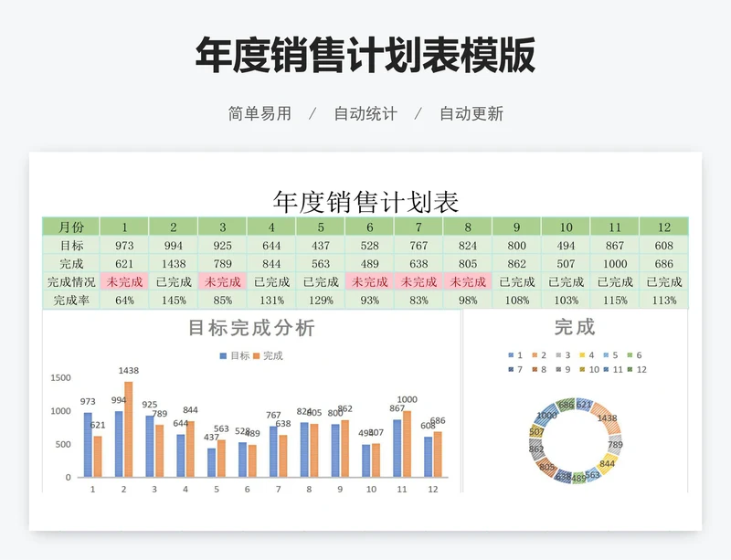The width and height of the screenshot is (731, 560).
Task: Click the blue 973 bar for month 1
Action: pyautogui.click(x=88, y=445)
